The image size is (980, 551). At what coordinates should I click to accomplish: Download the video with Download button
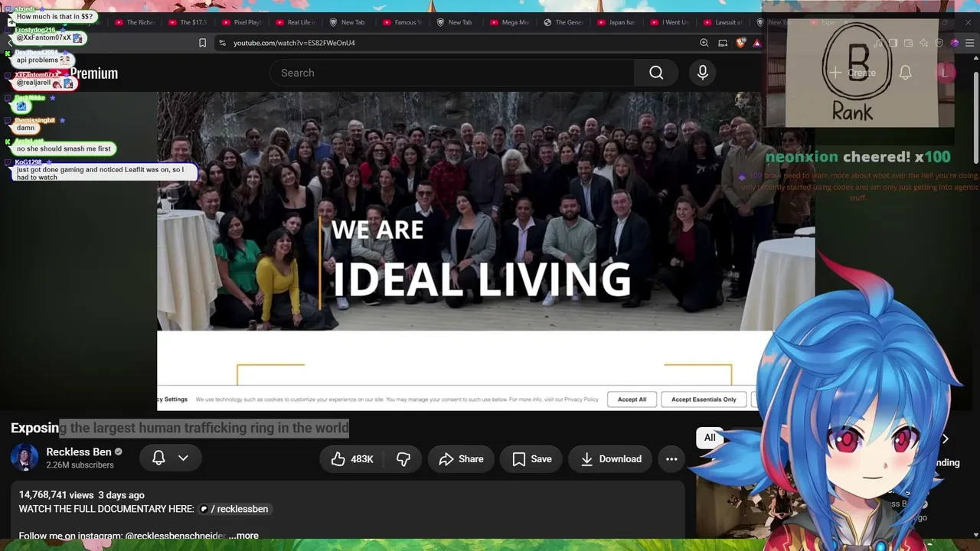coord(610,459)
